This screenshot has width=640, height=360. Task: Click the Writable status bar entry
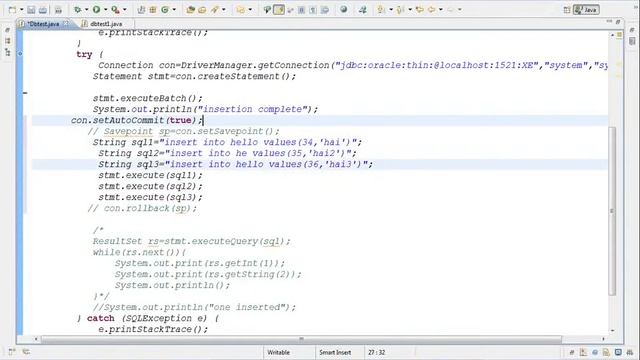pyautogui.click(x=278, y=352)
